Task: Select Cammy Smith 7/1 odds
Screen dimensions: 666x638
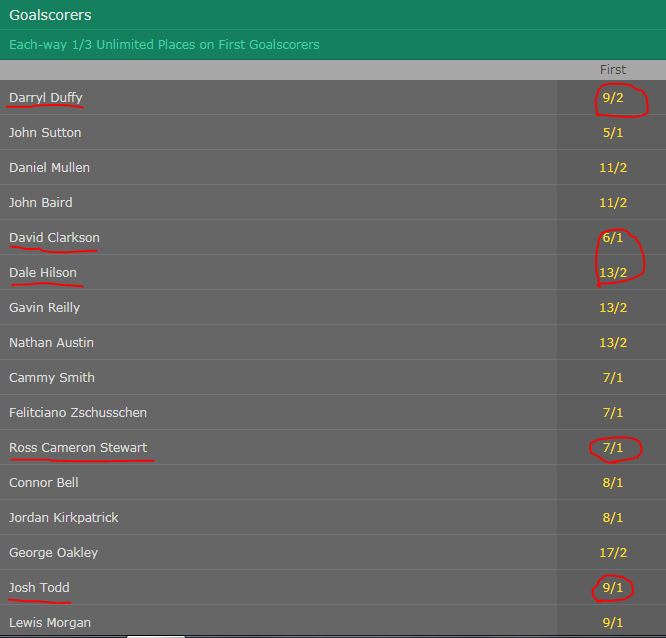Action: tap(612, 377)
